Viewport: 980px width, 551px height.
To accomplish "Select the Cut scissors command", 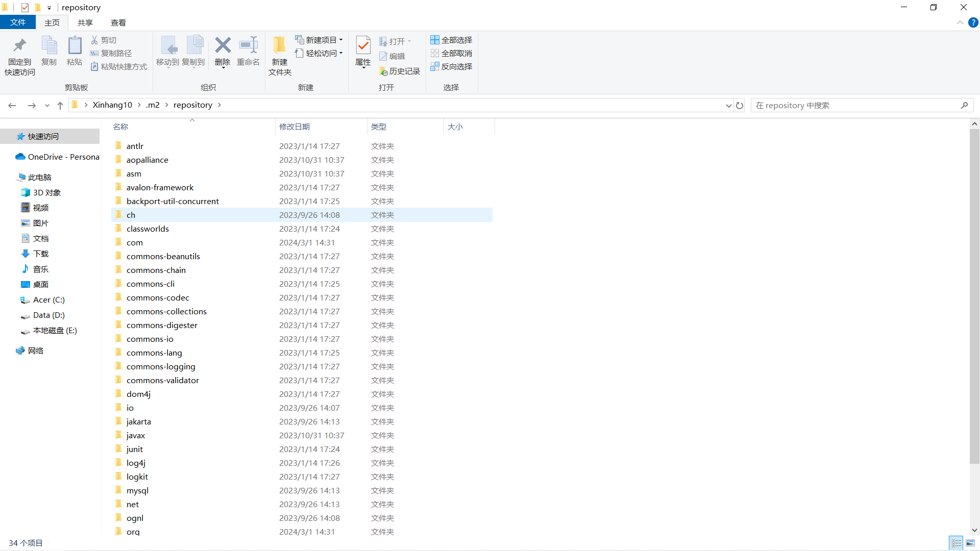I will tap(104, 40).
